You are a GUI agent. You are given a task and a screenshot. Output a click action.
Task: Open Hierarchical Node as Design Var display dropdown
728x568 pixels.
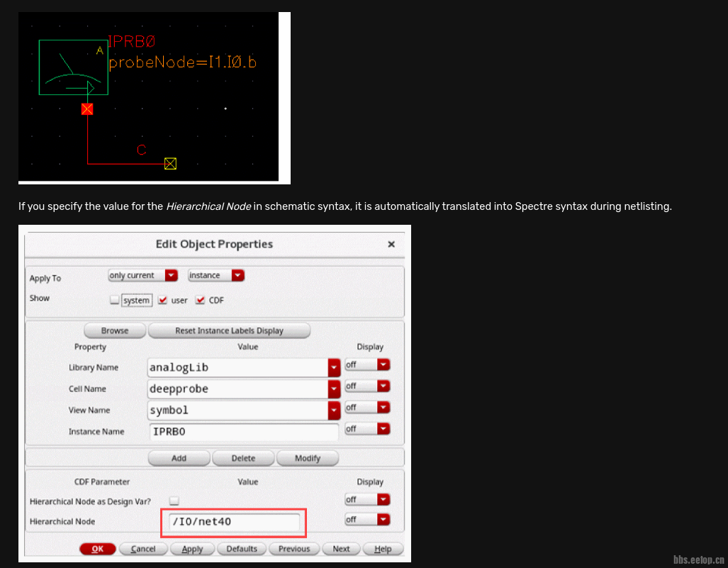pyautogui.click(x=367, y=499)
